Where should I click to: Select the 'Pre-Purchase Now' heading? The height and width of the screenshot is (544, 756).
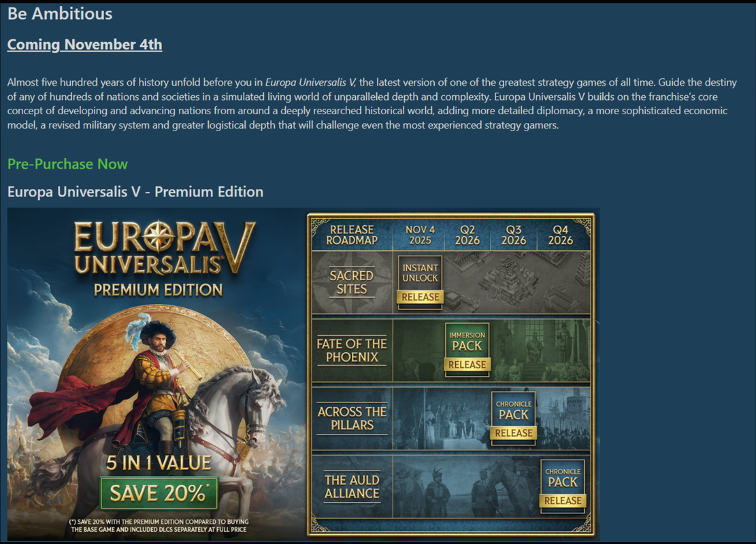pos(67,164)
